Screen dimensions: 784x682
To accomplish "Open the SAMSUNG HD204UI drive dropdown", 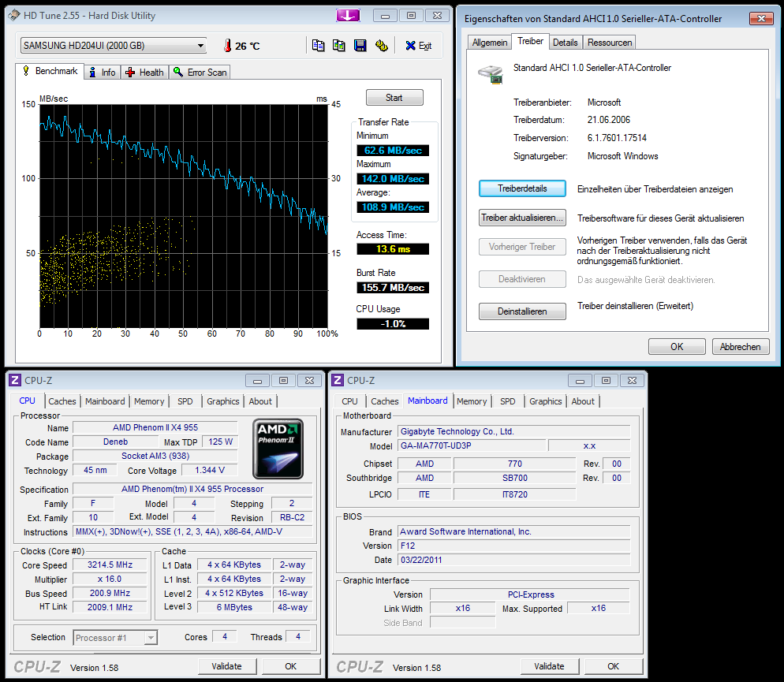I will 114,46.
